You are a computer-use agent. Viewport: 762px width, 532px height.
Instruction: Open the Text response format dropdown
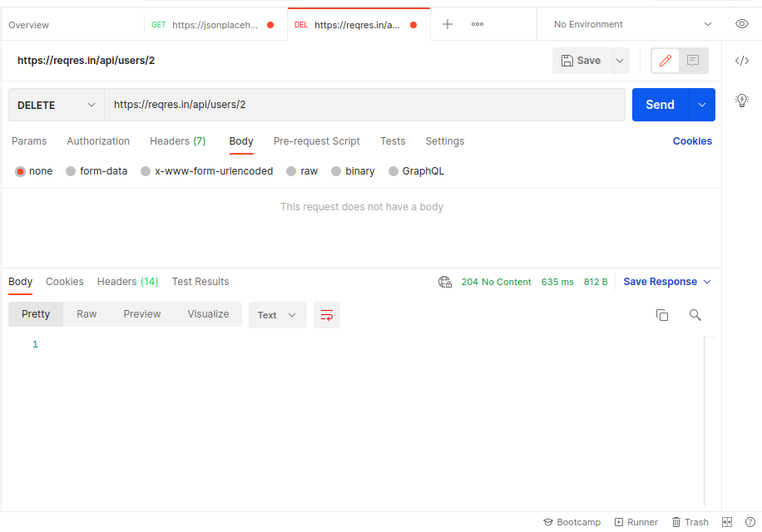pyautogui.click(x=278, y=315)
